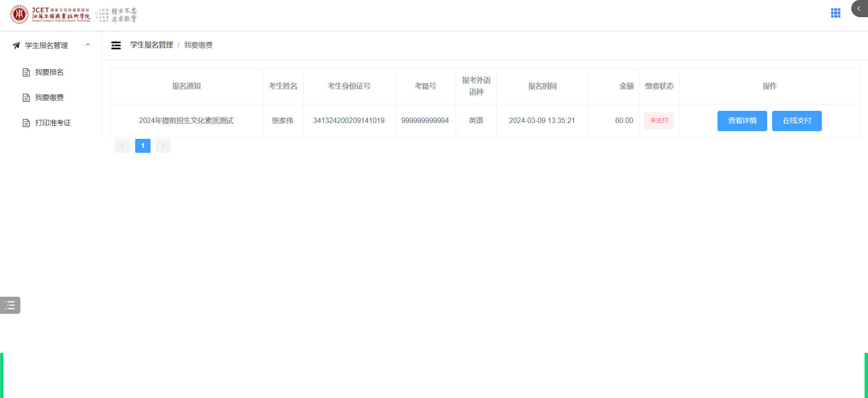Click the 未支付 status tag
This screenshot has width=868, height=398.
click(x=659, y=121)
